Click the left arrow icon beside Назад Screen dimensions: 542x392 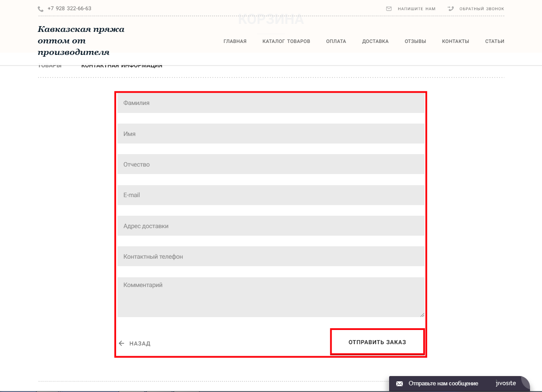pyautogui.click(x=121, y=343)
